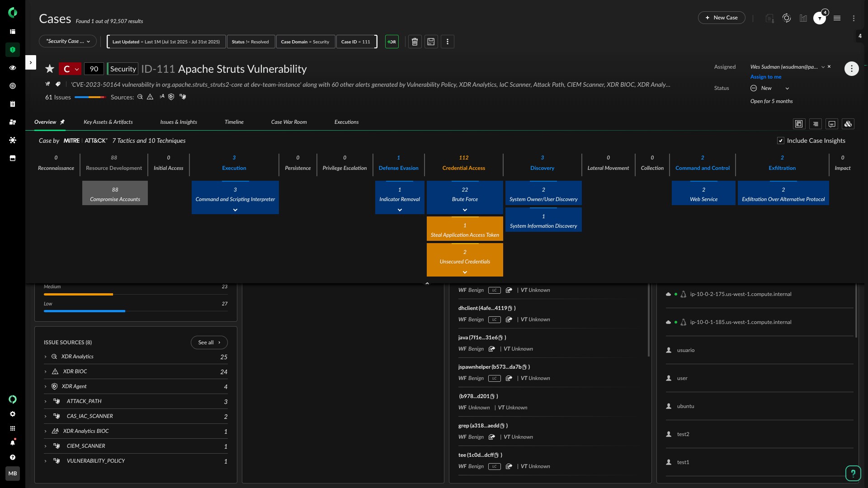Uncheck Include Case Insights checkbox
Screen dimensions: 868x488
[780, 141]
